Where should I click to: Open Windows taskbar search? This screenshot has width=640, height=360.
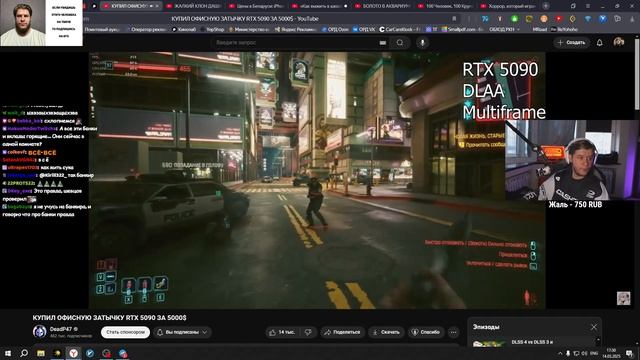click(24, 353)
